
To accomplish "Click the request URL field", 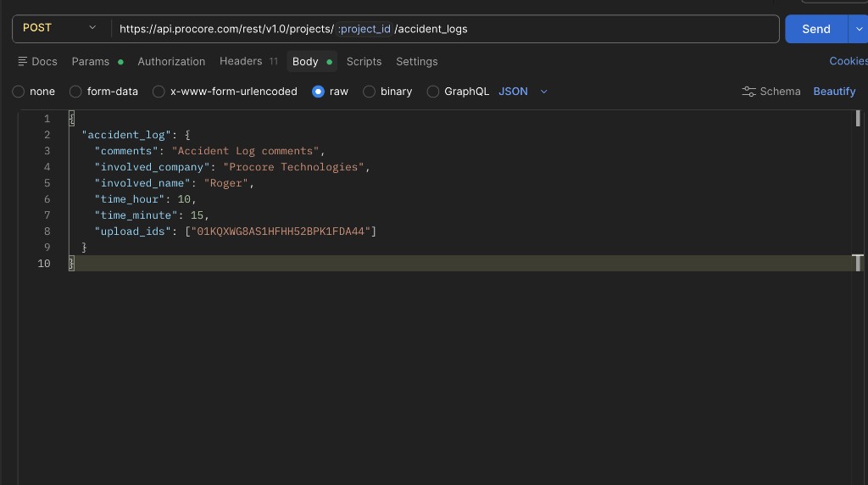I will [x=444, y=29].
